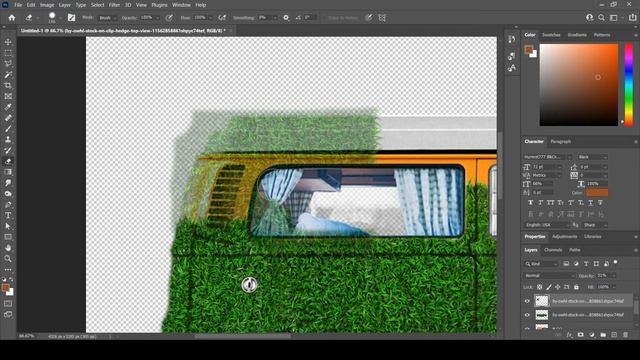Screen dimensions: 640x360
Task: Toggle lock image pixels brush icon
Action: (x=549, y=287)
